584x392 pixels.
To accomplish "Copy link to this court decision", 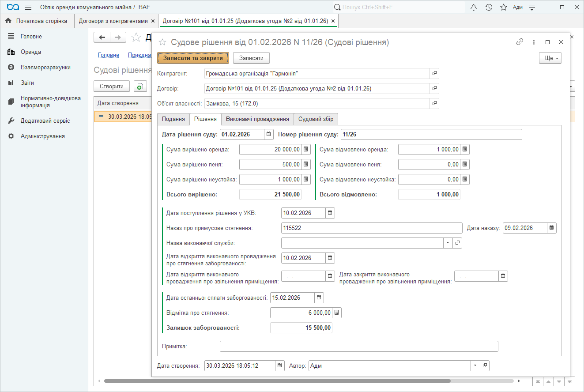I will [520, 42].
